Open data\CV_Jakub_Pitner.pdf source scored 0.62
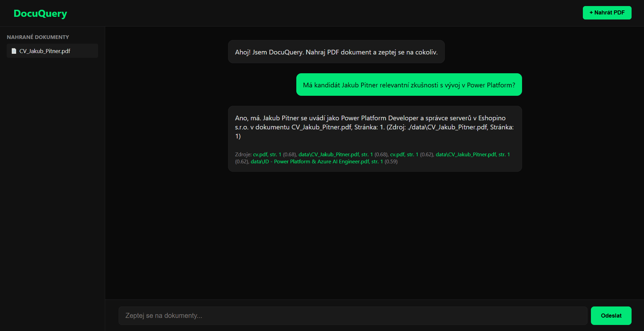This screenshot has width=644, height=331. [x=473, y=155]
